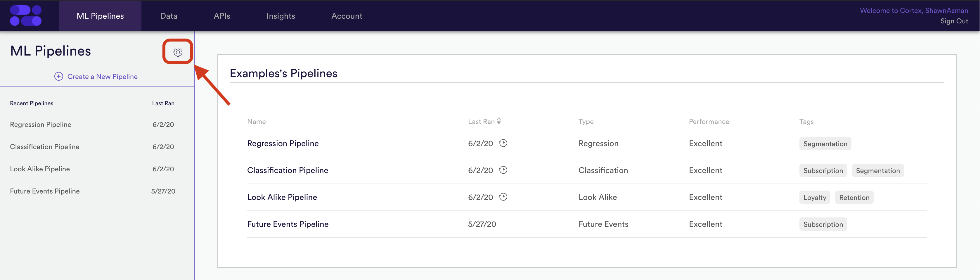Click the Subscription tag on Classification Pipeline row

point(823,170)
